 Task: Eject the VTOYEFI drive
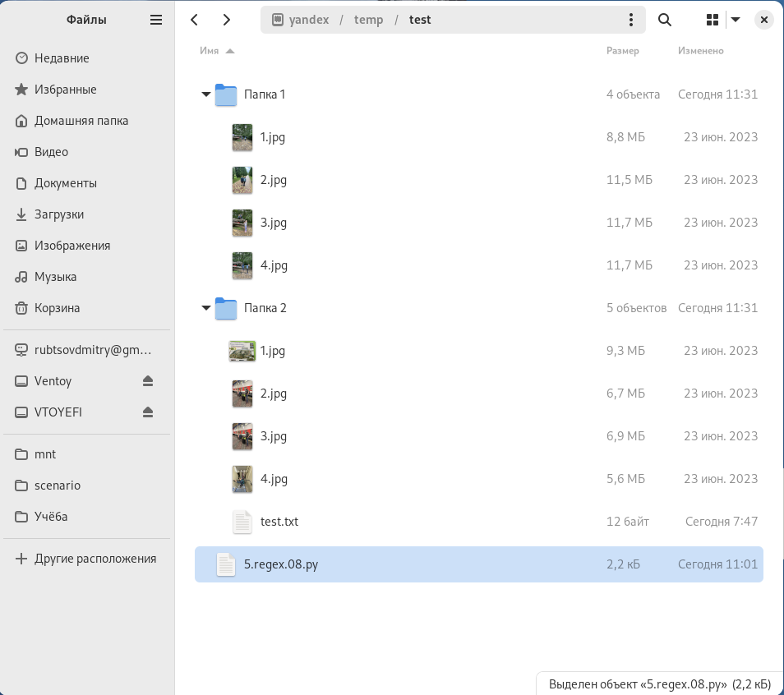148,412
